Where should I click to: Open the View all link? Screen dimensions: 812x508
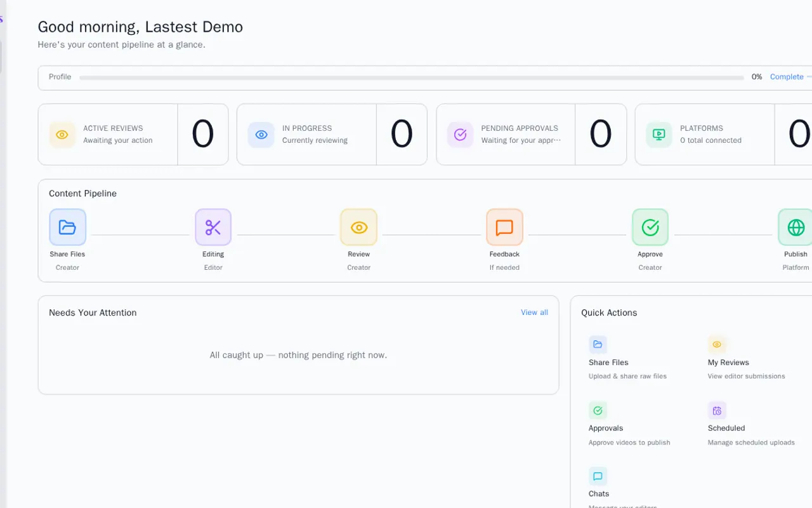(x=535, y=312)
